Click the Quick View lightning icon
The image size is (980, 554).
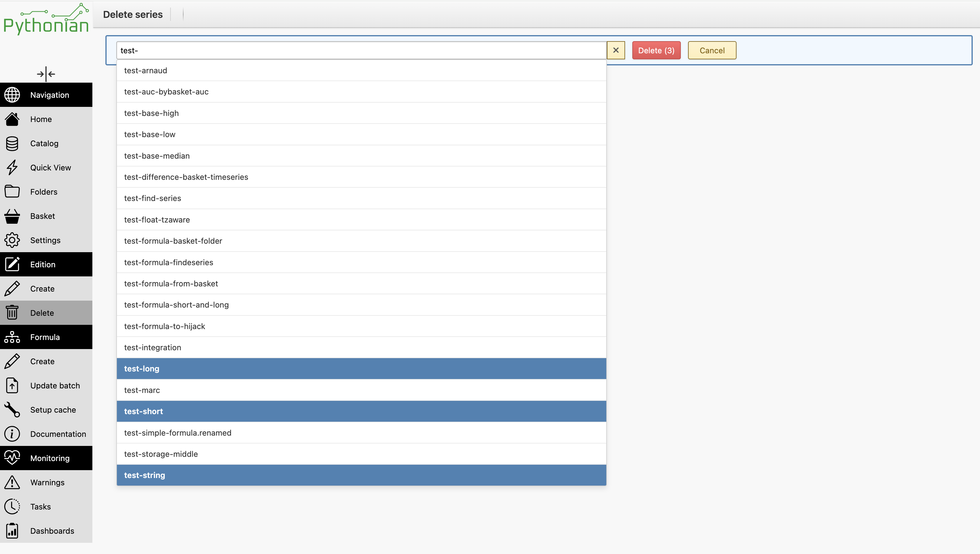(12, 167)
